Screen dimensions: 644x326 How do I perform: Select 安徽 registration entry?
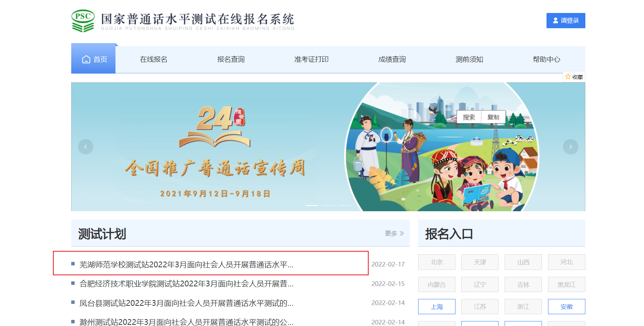[x=567, y=307]
